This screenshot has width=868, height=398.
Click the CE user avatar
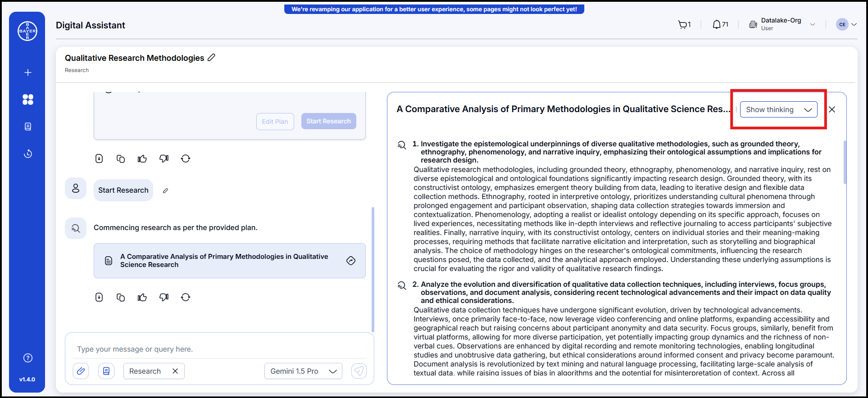tap(842, 25)
